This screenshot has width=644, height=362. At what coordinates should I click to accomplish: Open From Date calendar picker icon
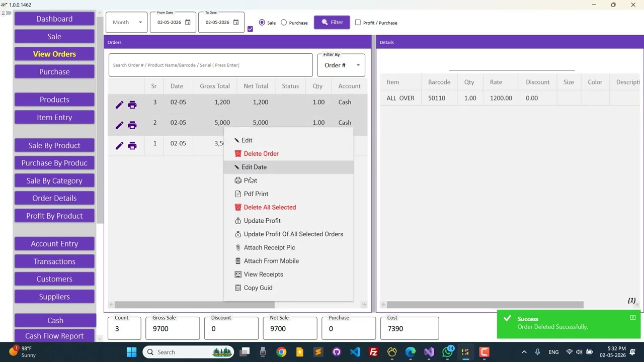[188, 22]
